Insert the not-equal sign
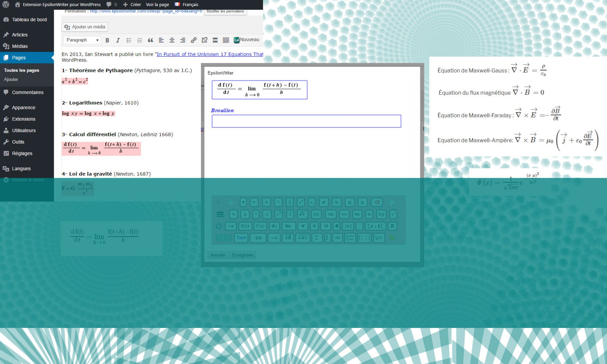 pos(324,202)
